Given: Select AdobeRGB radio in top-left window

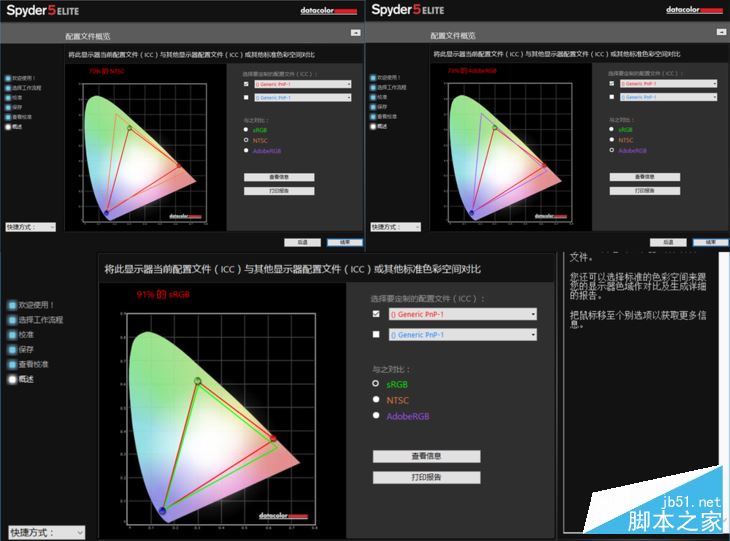Looking at the screenshot, I should pos(246,150).
